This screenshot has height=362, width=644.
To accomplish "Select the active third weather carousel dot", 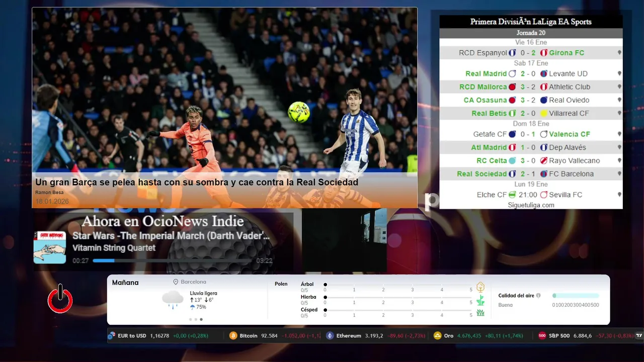I will (201, 319).
